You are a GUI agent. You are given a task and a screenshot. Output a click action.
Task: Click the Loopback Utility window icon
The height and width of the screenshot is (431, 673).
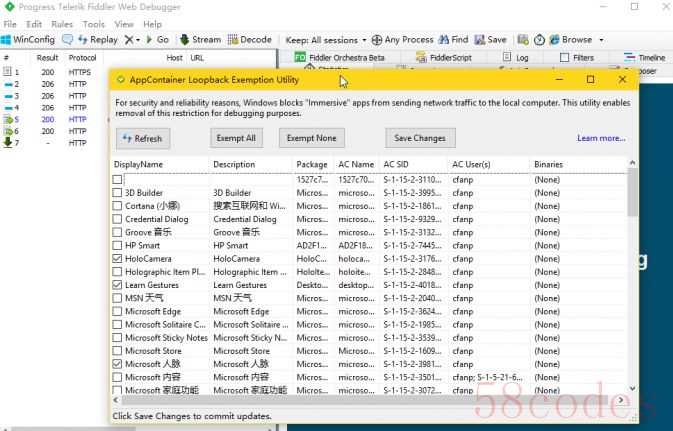point(121,80)
